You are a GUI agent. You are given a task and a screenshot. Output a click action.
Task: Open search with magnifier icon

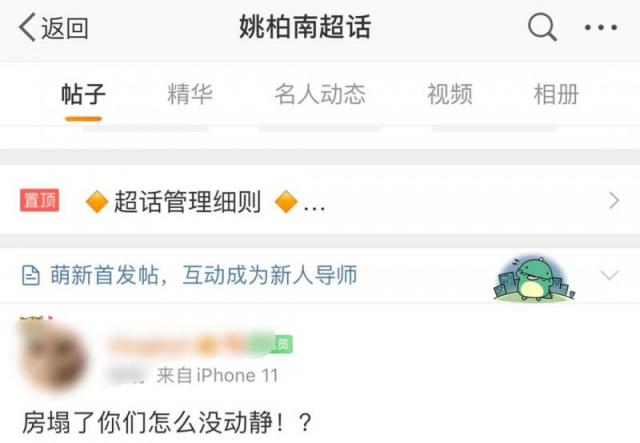(542, 27)
